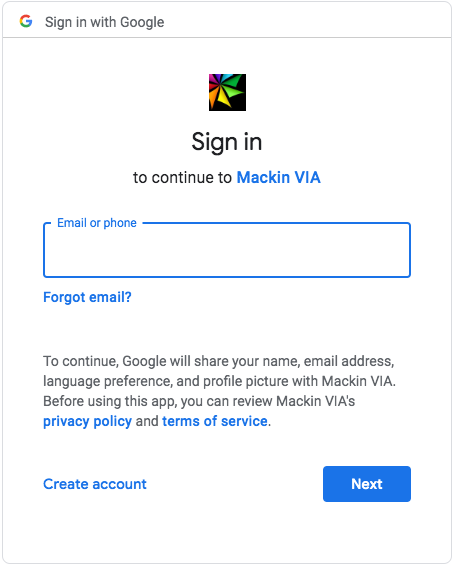Click the 'To continue, Google will share' line

(x=219, y=361)
